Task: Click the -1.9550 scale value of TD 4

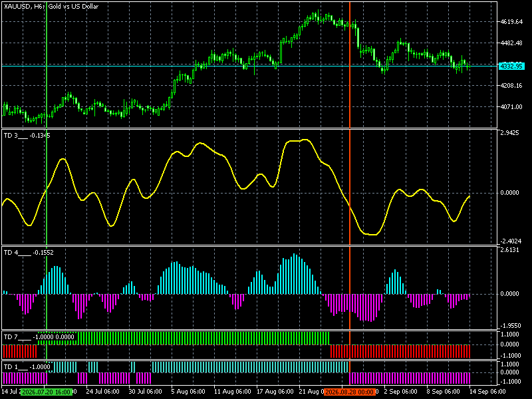Action: tap(509, 326)
